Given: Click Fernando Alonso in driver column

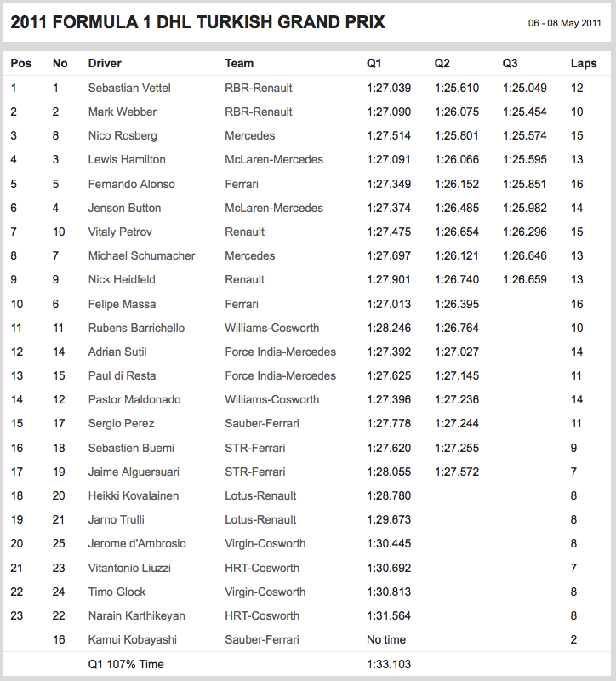Looking at the screenshot, I should 131,184.
